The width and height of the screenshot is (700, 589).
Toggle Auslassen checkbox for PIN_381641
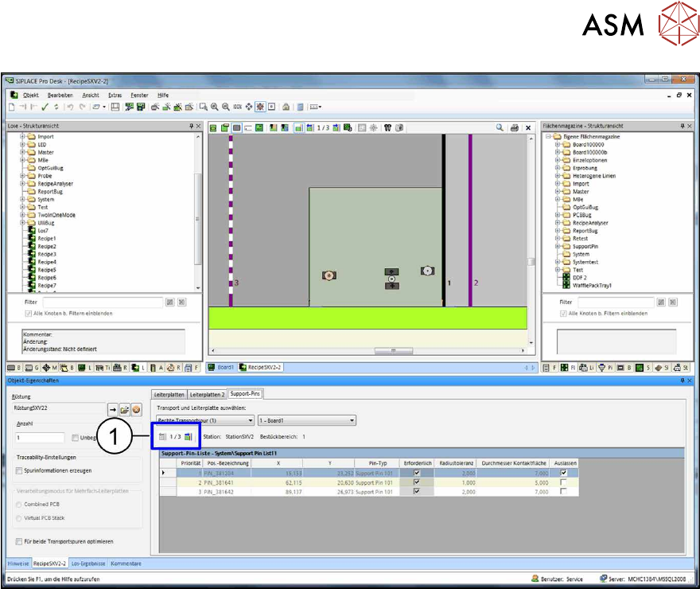pyautogui.click(x=564, y=482)
